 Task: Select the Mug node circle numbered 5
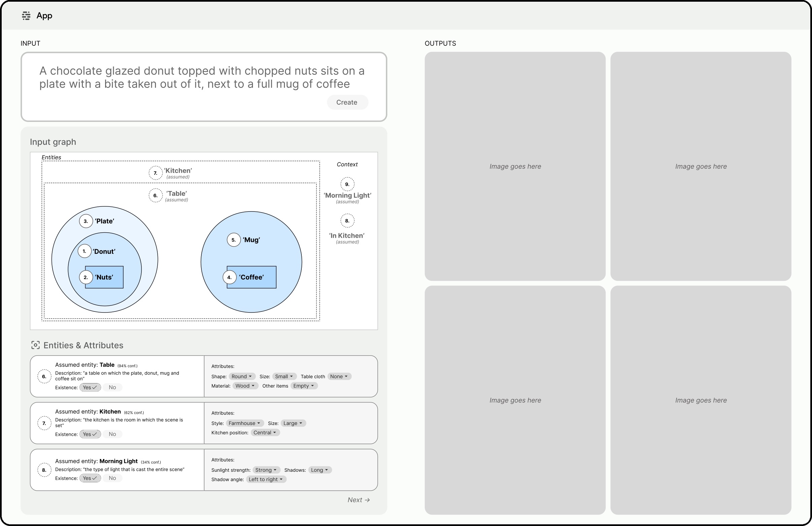[233, 240]
